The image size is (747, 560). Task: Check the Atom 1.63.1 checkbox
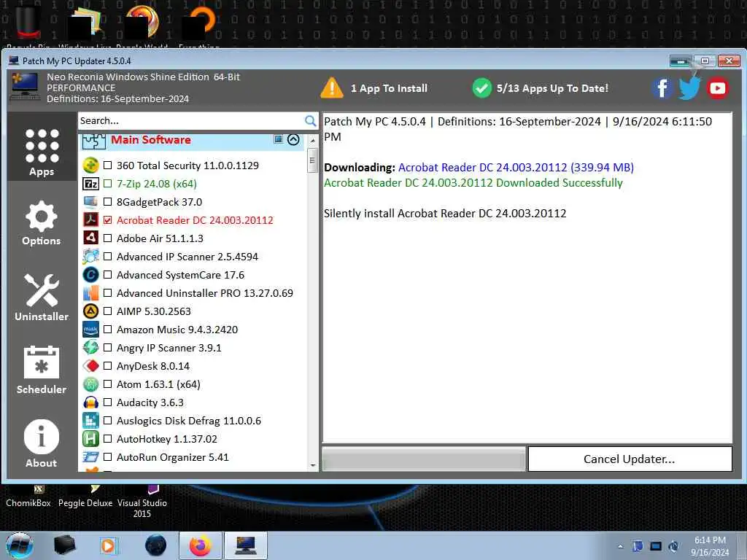pyautogui.click(x=108, y=384)
